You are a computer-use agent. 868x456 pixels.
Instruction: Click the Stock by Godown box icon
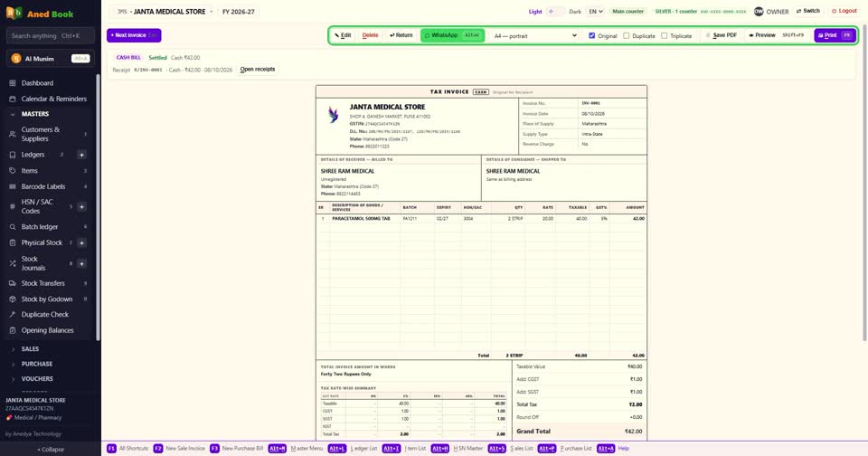(12, 299)
